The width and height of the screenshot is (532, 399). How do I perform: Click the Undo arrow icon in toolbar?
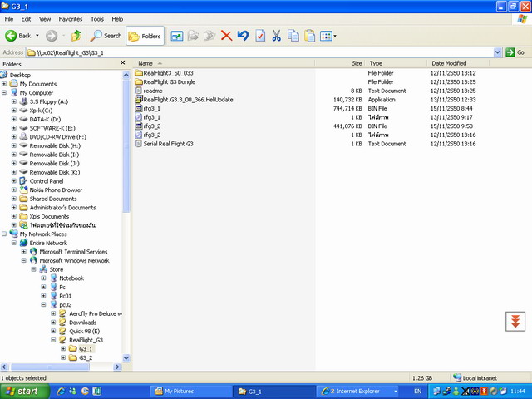pyautogui.click(x=243, y=36)
